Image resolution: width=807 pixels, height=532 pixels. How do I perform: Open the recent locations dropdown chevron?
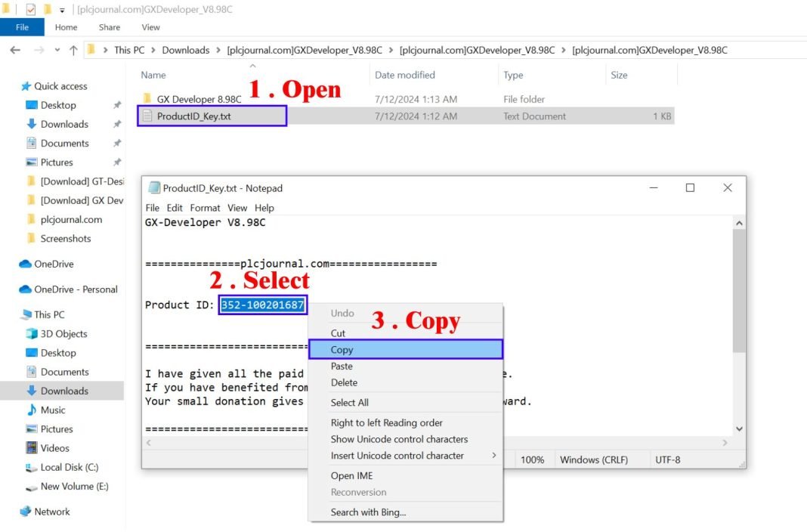pyautogui.click(x=56, y=50)
